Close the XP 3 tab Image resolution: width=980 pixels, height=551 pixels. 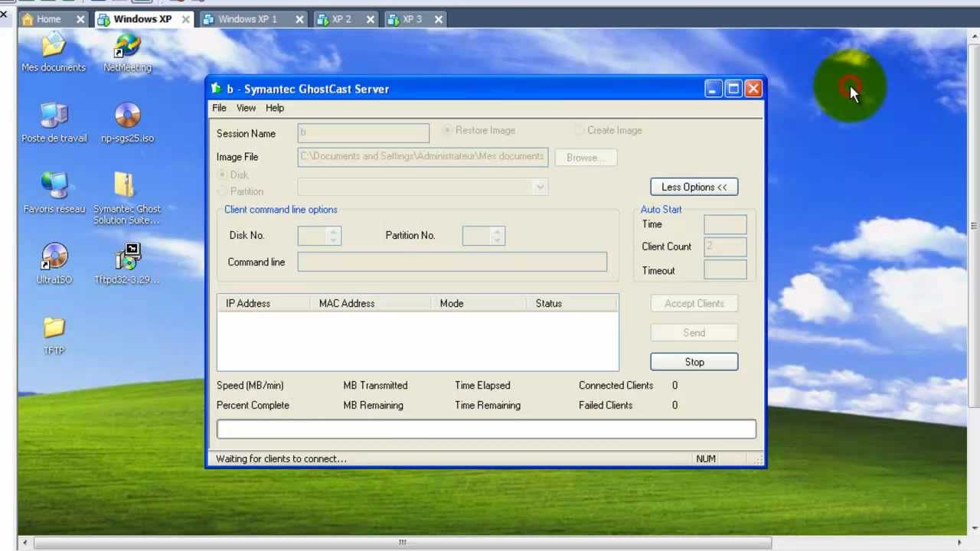coord(439,19)
